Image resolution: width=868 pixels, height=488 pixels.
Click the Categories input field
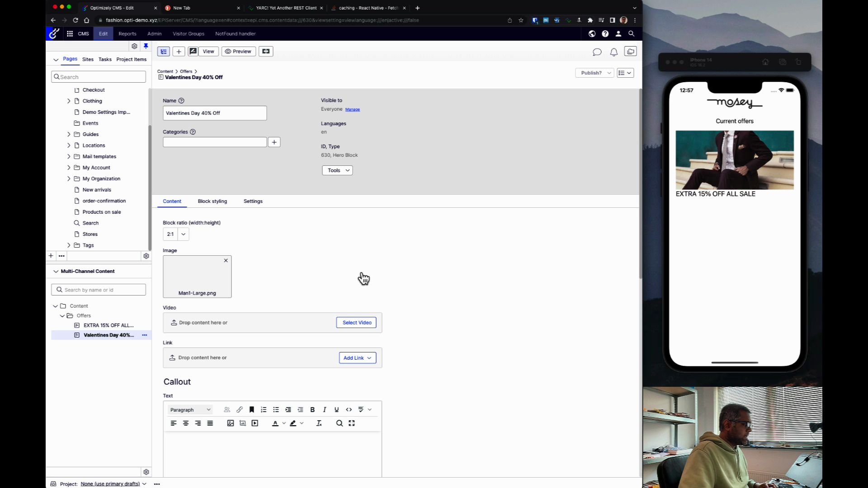click(215, 142)
